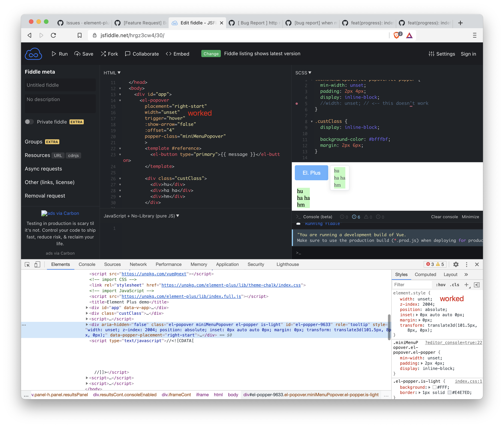This screenshot has height=427, width=504.
Task: Click the Clear console link
Action: point(444,217)
